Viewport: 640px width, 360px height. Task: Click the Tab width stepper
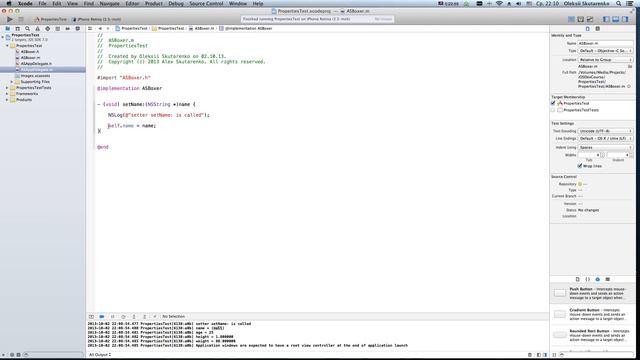click(602, 155)
